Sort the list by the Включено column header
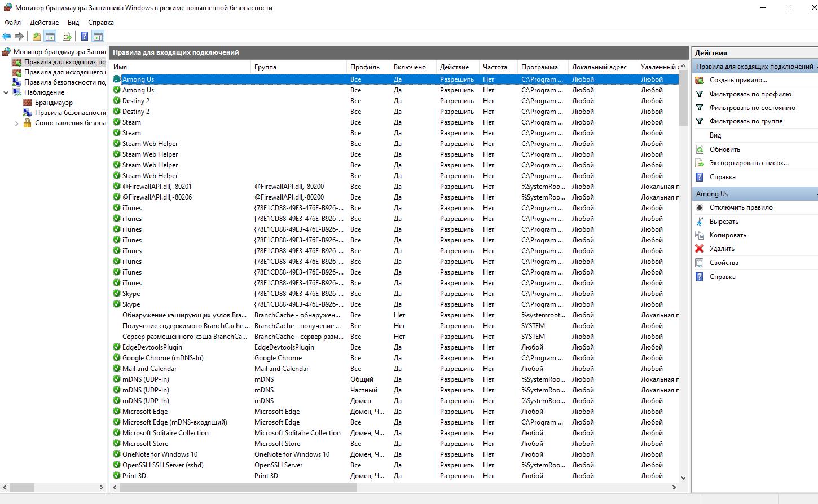Viewport: 818px width, 504px height. (413, 67)
